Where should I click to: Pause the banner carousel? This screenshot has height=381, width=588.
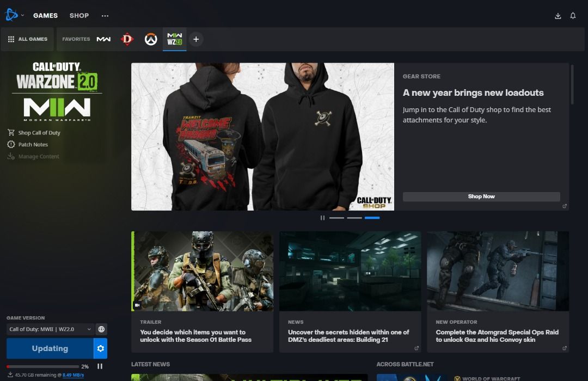[x=322, y=218]
